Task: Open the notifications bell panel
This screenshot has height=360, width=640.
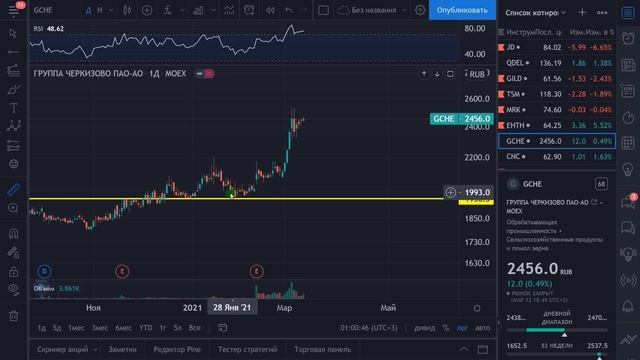Action: (x=628, y=306)
